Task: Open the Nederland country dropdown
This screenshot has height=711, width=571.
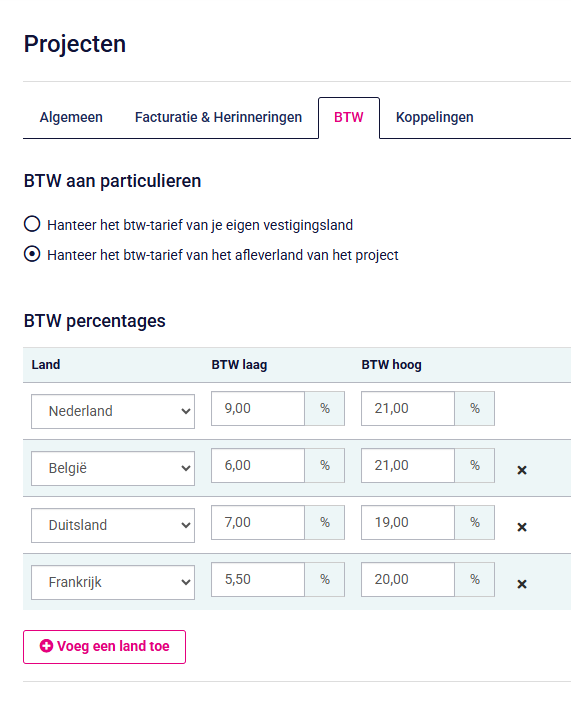Action: (113, 411)
